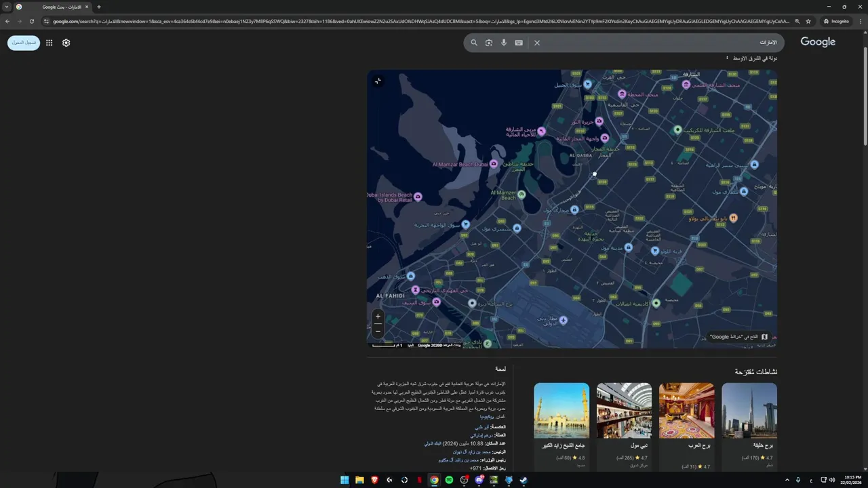Start voice search with the microphone
868x488 pixels.
coord(504,43)
